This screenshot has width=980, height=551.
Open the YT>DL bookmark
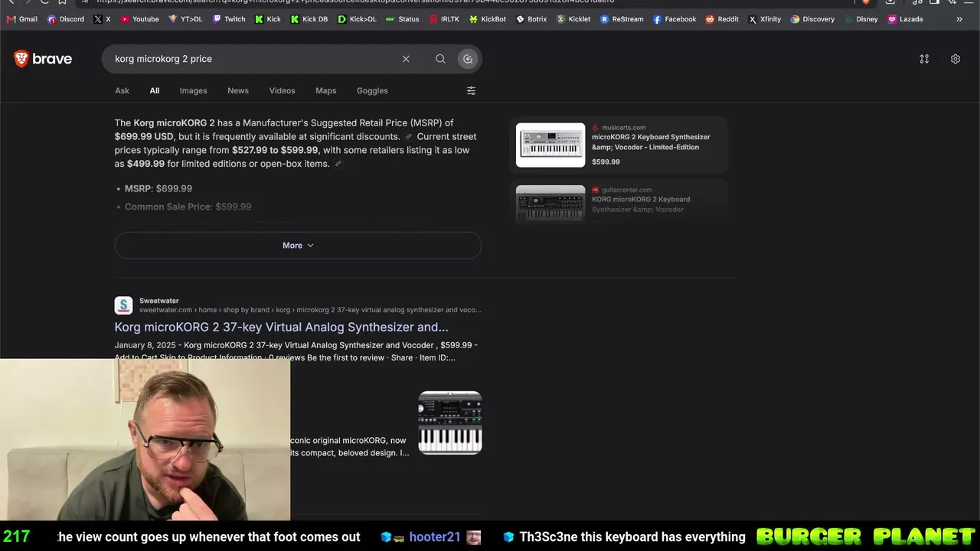185,19
